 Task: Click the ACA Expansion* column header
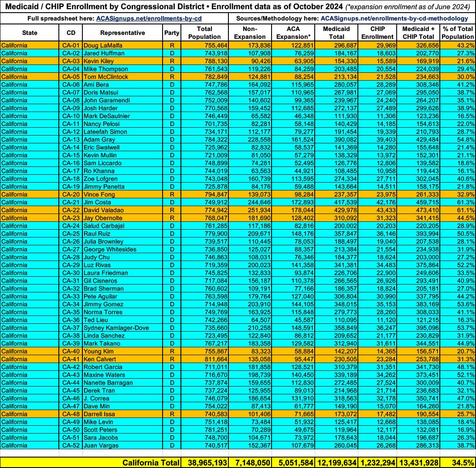tap(292, 33)
